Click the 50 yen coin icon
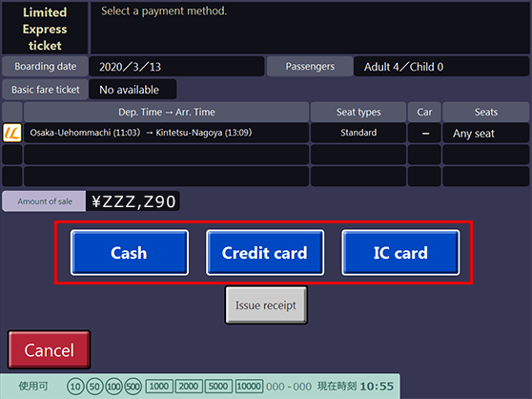Viewport: 532px width, 399px height. [94, 387]
